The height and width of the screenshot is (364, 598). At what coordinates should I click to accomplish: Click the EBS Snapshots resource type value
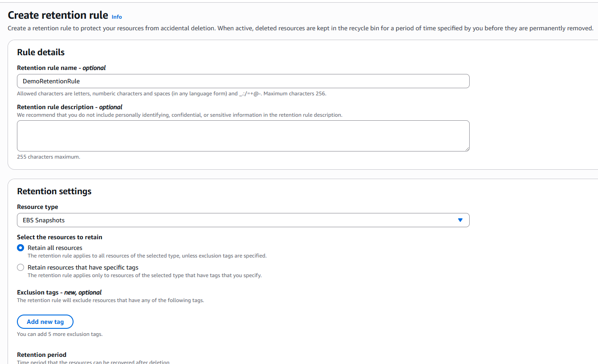pyautogui.click(x=44, y=220)
